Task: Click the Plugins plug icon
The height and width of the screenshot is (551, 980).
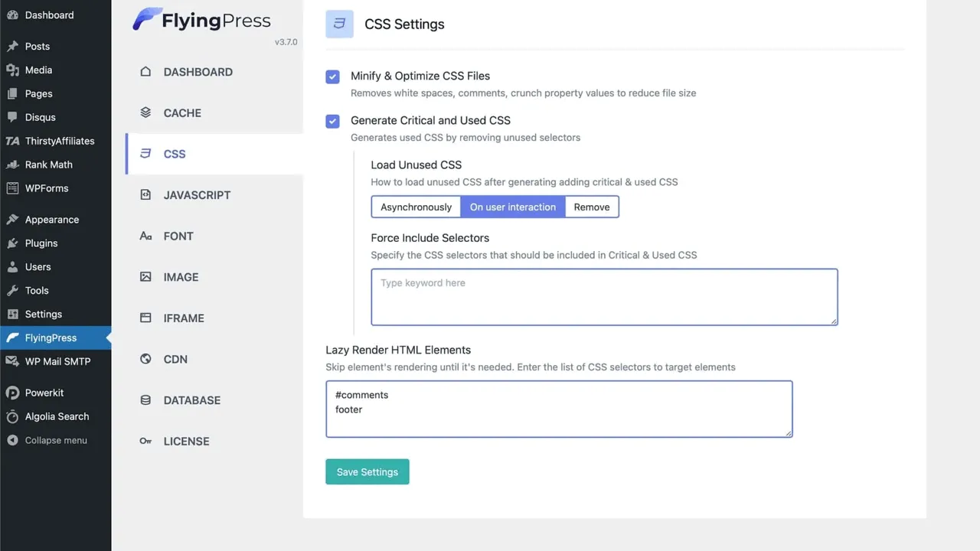Action: point(12,244)
